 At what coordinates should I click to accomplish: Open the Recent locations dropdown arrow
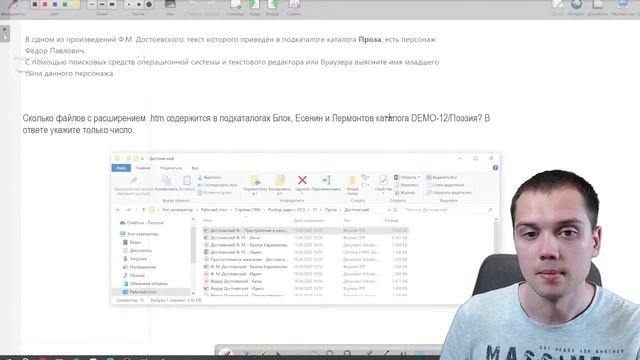coord(136,210)
